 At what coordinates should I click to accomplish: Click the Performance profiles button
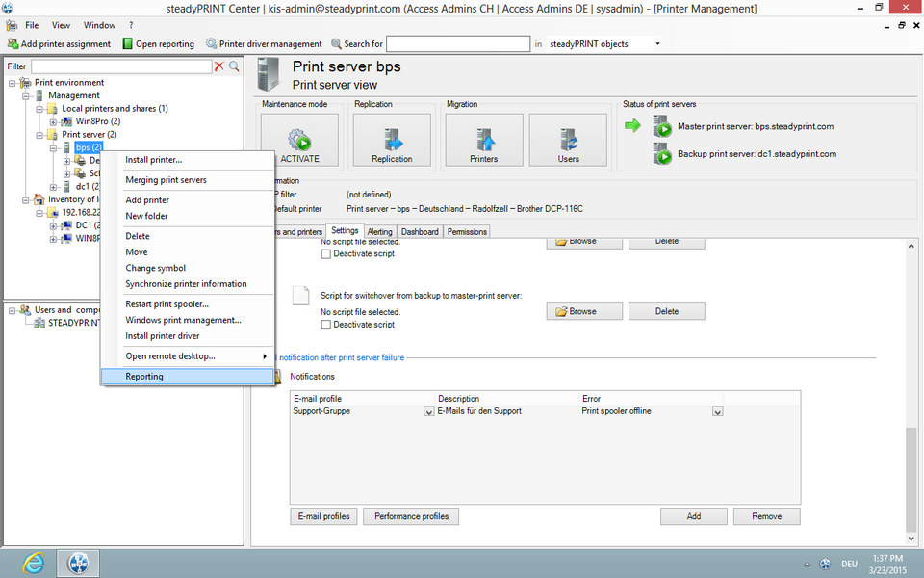411,516
